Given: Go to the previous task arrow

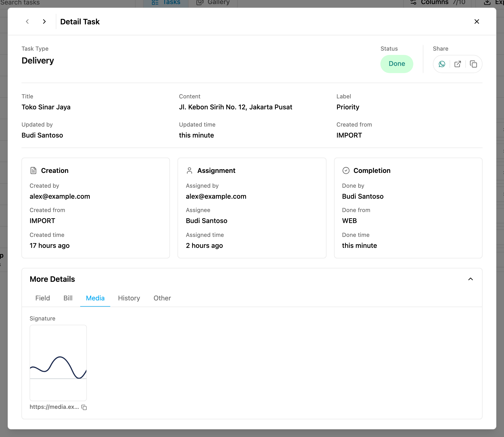Looking at the screenshot, I should 27,21.
